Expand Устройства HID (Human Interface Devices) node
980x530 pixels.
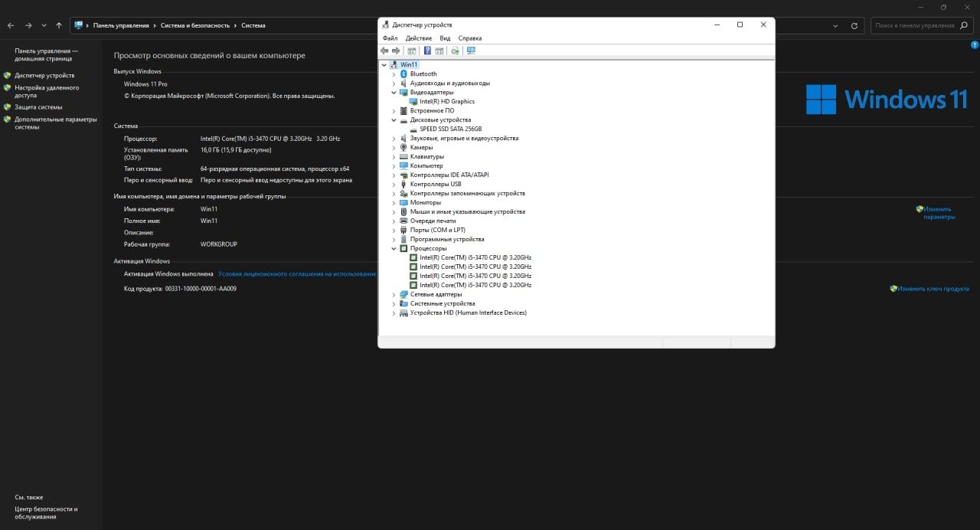pyautogui.click(x=394, y=312)
